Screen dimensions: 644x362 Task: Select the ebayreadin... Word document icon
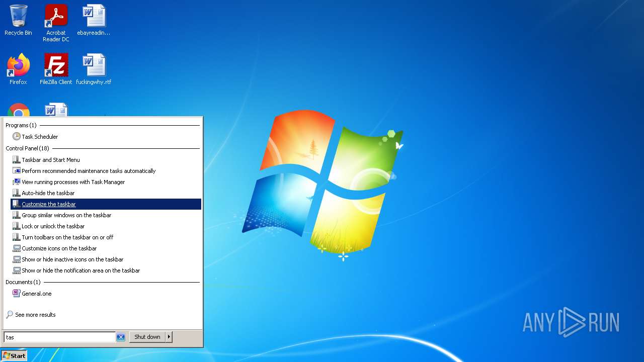[x=94, y=20]
